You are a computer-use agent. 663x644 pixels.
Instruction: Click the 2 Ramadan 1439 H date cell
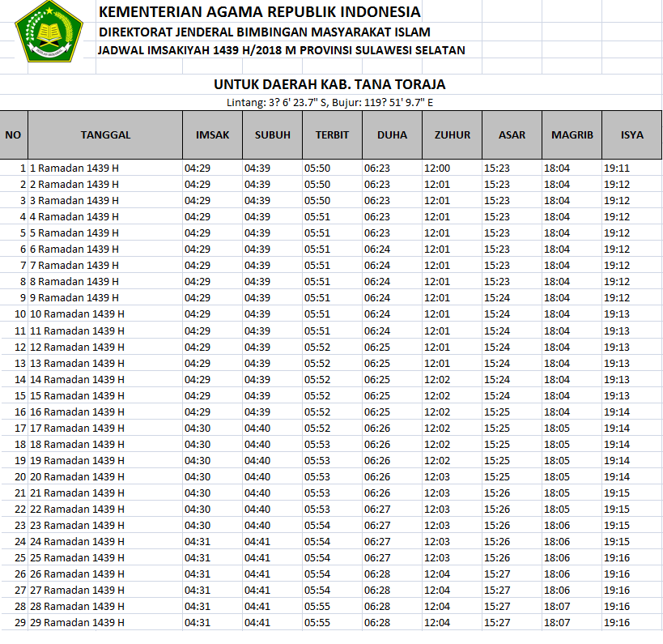click(x=105, y=185)
